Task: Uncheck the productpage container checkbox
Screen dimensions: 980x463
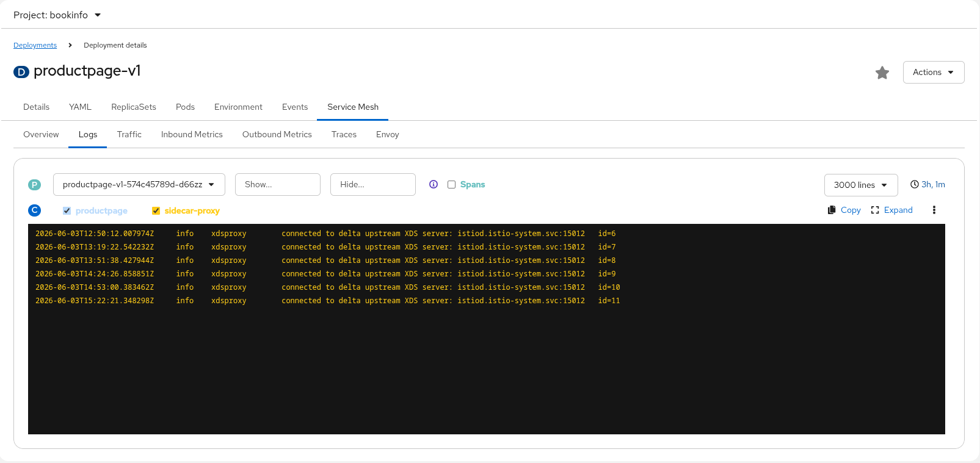Action: [67, 210]
